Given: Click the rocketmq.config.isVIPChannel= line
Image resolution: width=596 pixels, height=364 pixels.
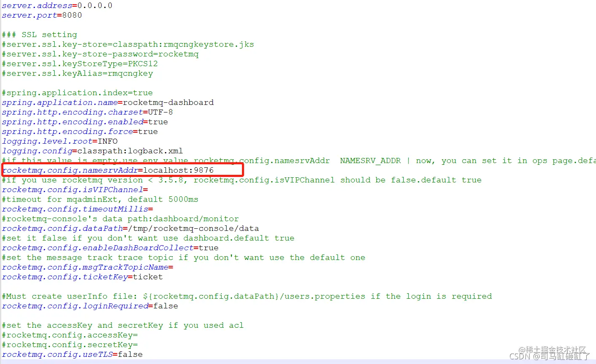Looking at the screenshot, I should click(75, 190).
